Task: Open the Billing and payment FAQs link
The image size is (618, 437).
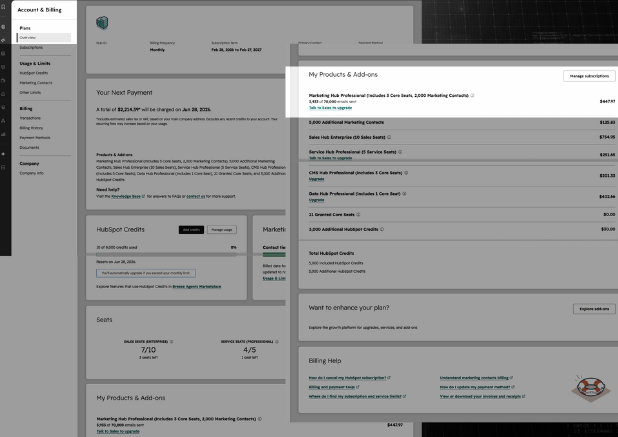Action: [x=332, y=387]
